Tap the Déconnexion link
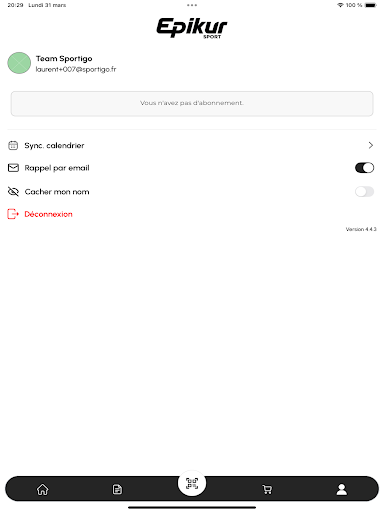The width and height of the screenshot is (384, 512). click(48, 214)
